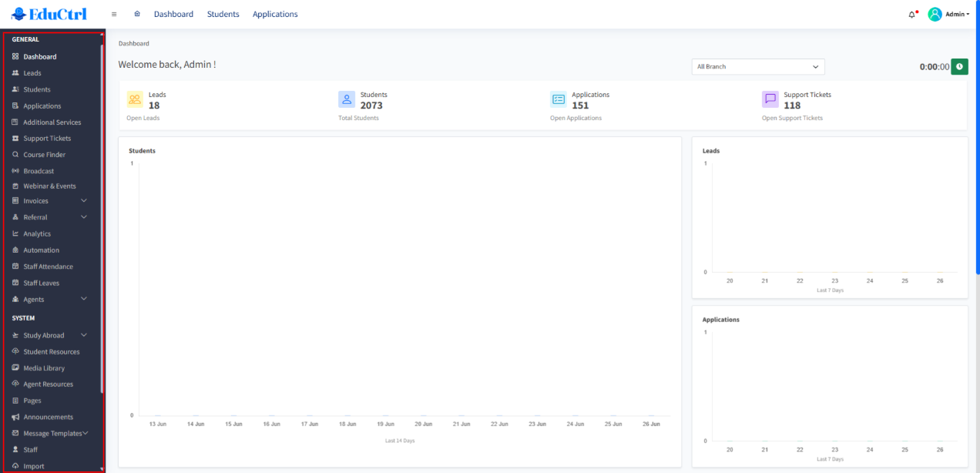Viewport: 980px width, 473px height.
Task: Expand the Study Abroad submenu
Action: [x=84, y=335]
